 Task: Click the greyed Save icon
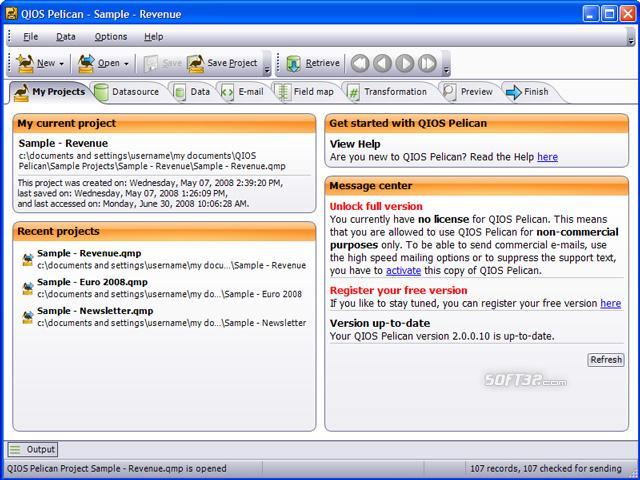tap(150, 64)
